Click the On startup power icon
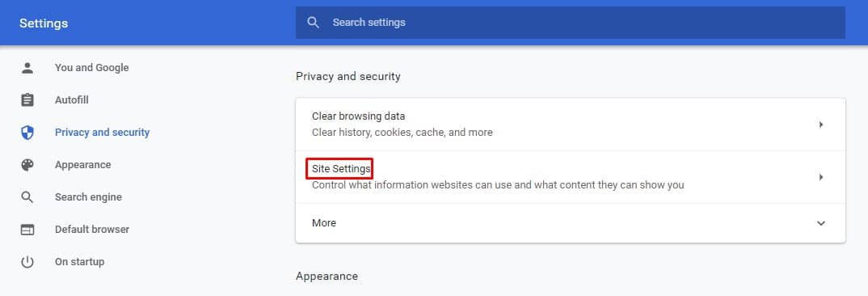 (x=27, y=262)
